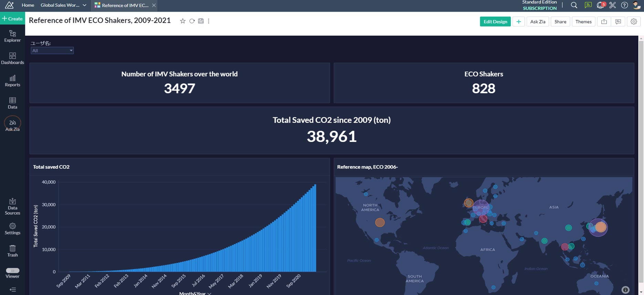Screen dimensions: 644x295
Task: Open the Explorer sidebar icon
Action: [12, 36]
